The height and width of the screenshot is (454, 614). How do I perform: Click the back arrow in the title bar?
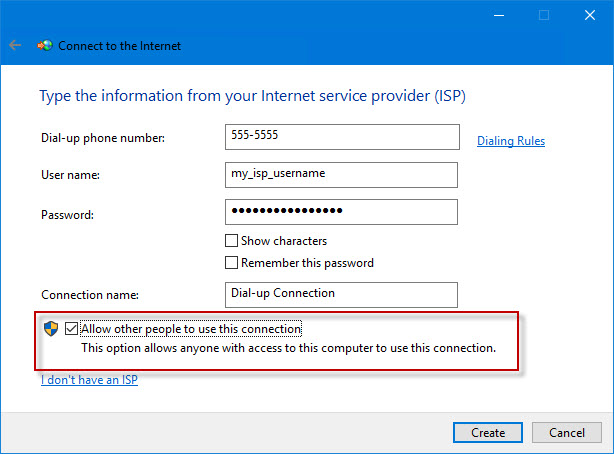pyautogui.click(x=15, y=46)
